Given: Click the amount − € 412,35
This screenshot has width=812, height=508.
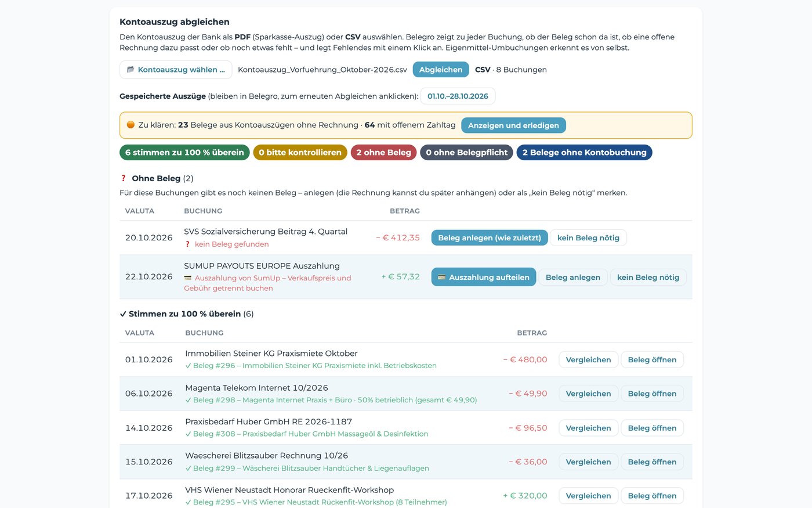Looking at the screenshot, I should (x=398, y=237).
